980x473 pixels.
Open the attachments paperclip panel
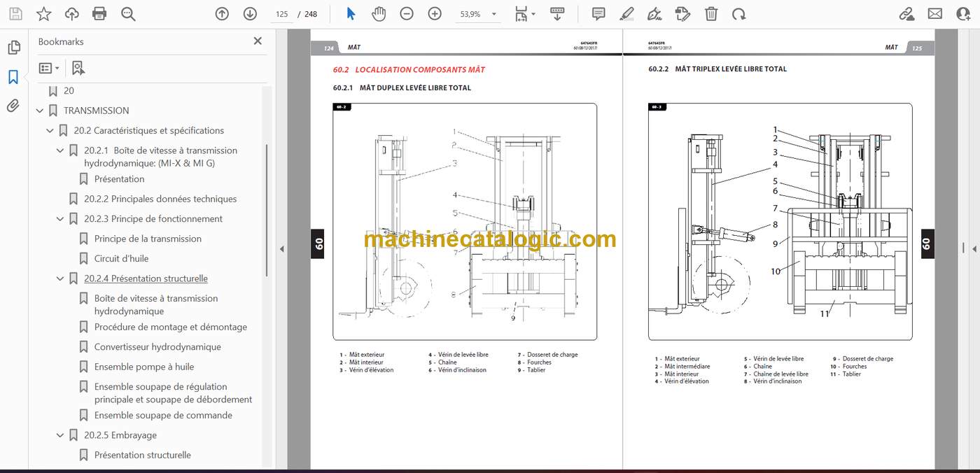(x=13, y=106)
